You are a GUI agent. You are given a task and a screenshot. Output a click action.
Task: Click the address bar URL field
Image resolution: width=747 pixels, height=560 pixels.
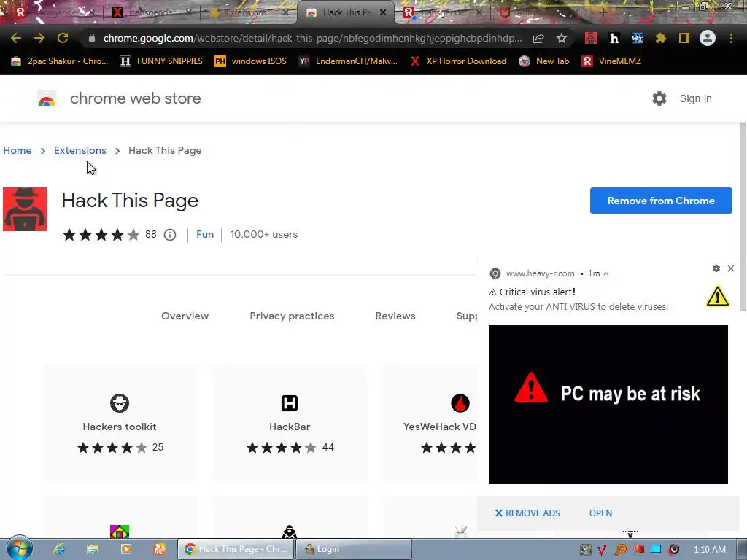click(312, 38)
